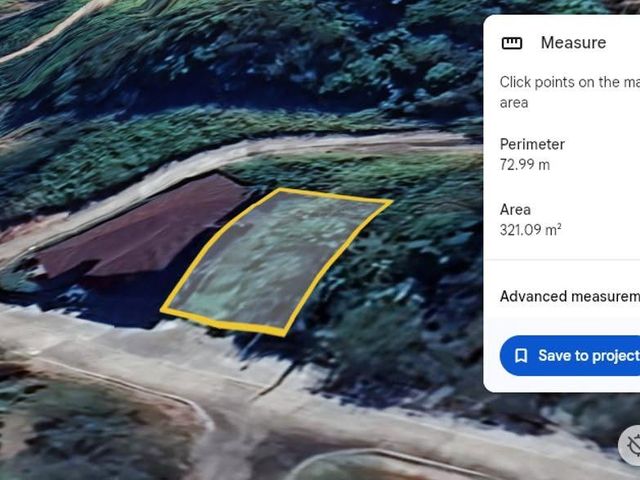Click the Area label
The height and width of the screenshot is (480, 640).
515,209
